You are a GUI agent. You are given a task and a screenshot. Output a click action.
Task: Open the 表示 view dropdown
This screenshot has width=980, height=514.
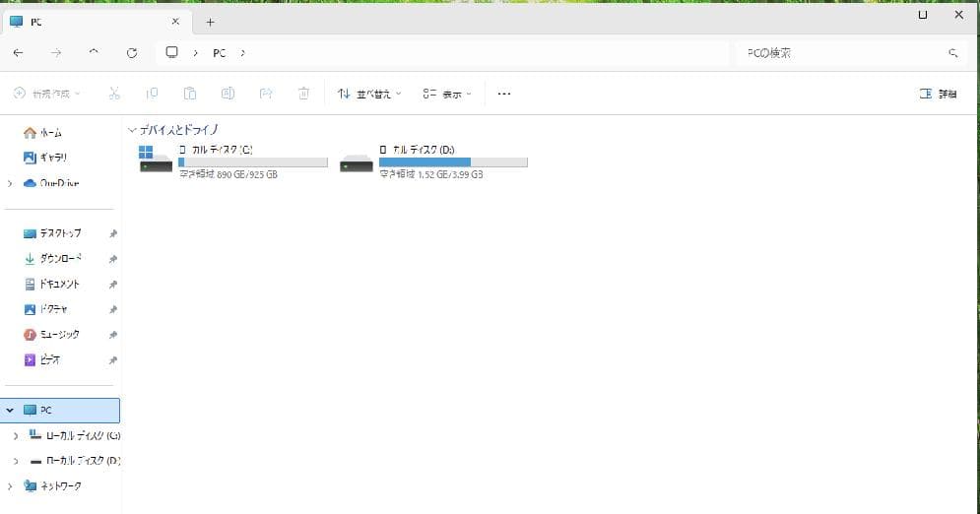447,94
